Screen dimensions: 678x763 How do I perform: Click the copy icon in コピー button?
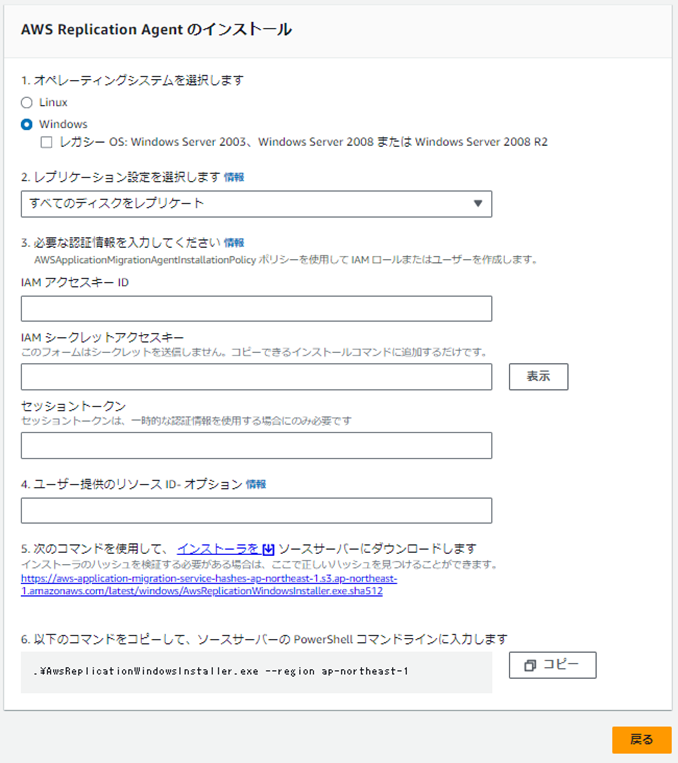click(530, 665)
